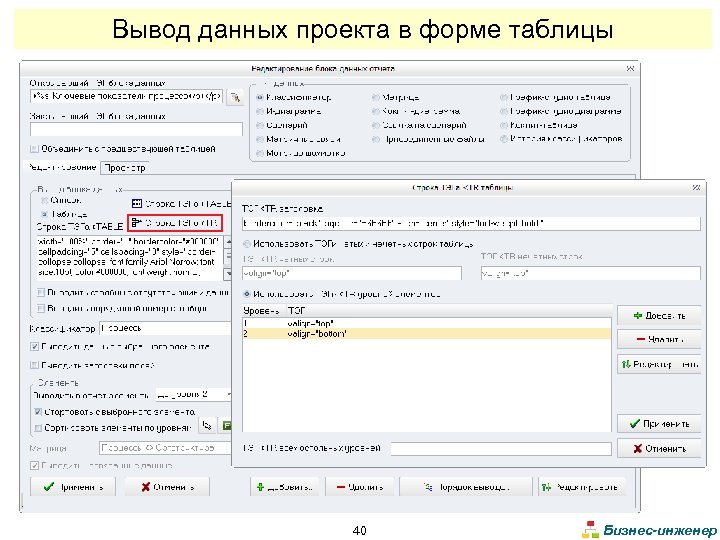Viewport: 720px width, 540px height.
Task: Choose the Таблица output form radio
Action: tap(44, 214)
